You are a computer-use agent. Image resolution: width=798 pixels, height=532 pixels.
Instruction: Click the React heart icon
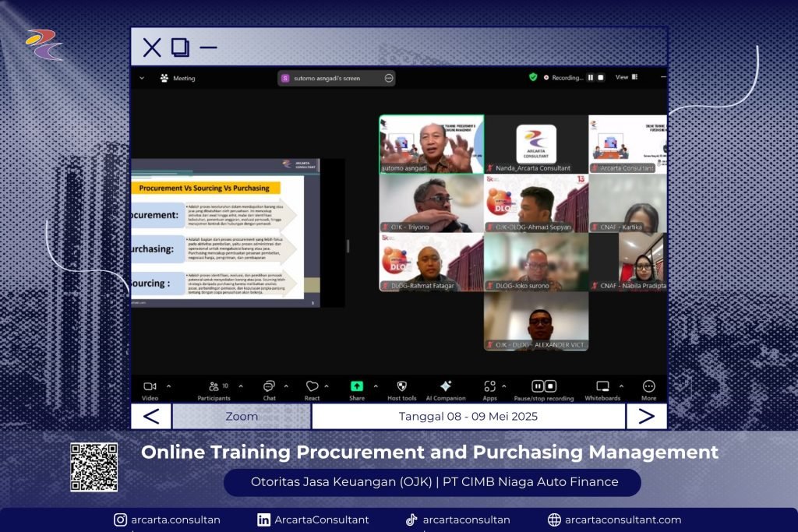[x=312, y=386]
